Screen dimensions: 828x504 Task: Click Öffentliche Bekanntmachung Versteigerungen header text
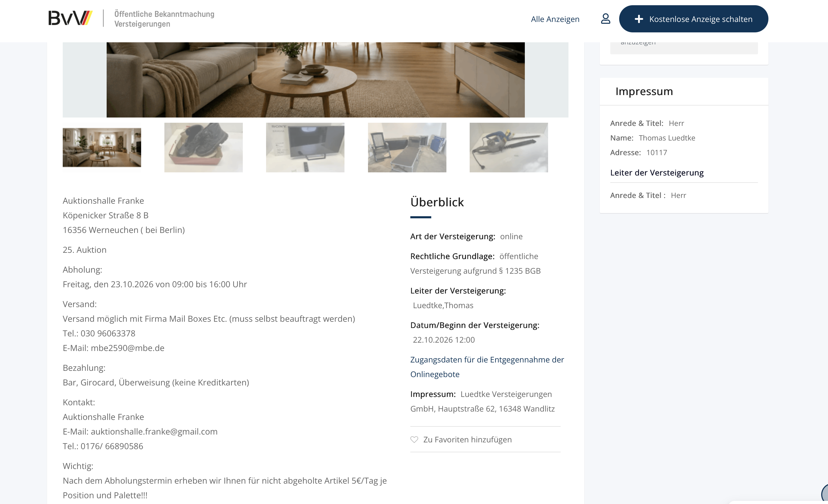(x=164, y=19)
